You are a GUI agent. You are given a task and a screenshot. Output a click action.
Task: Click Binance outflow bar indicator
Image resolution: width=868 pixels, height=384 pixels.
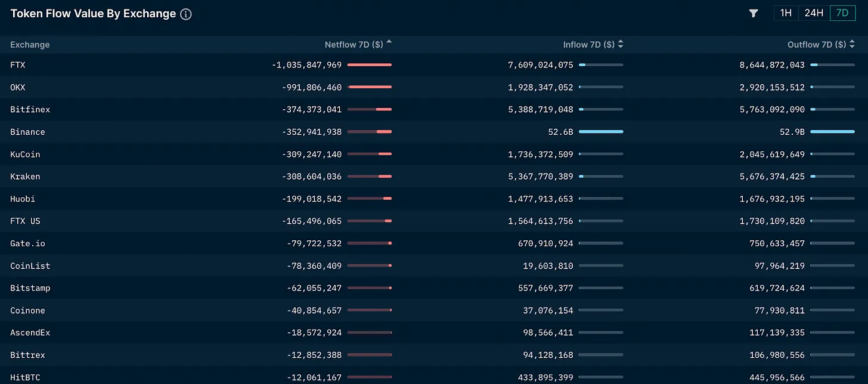(832, 131)
